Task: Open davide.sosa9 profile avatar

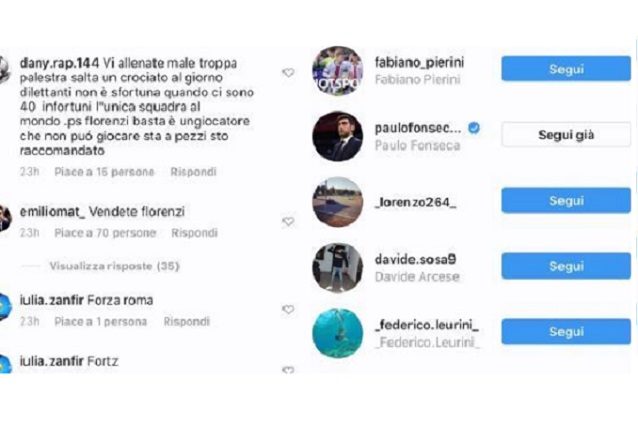Action: tap(337, 268)
